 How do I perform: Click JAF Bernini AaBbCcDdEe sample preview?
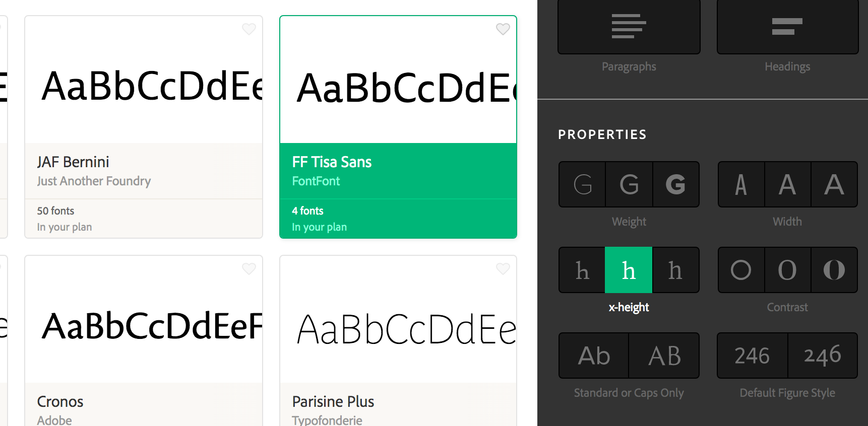[x=152, y=87]
